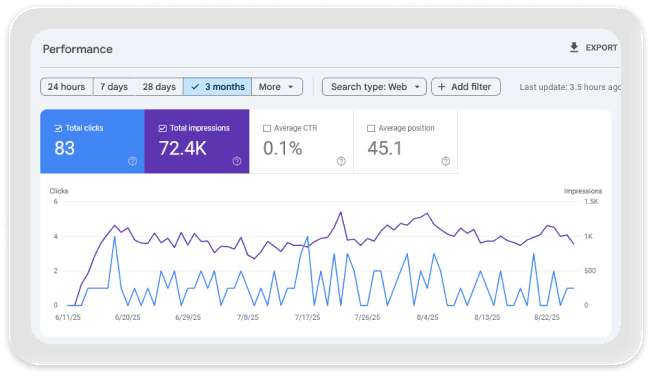Click the 6/11/25 axis date label
Screen dimensions: 651x376
point(68,317)
